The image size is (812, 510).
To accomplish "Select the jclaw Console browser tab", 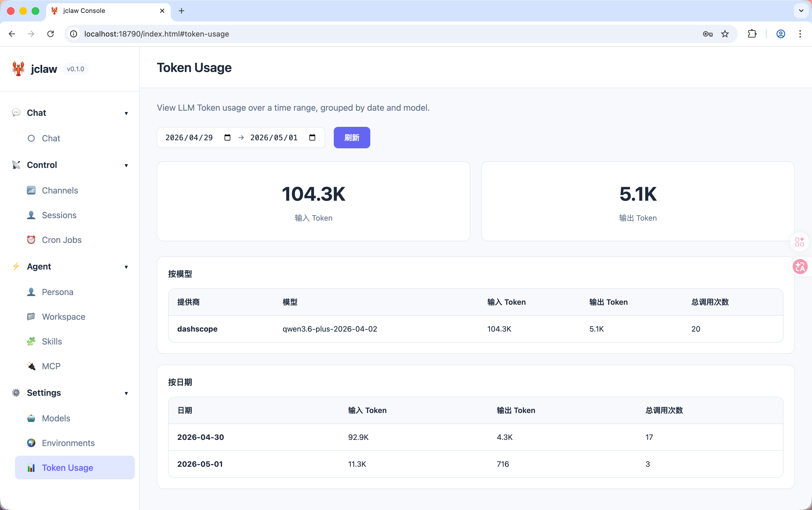I will (108, 11).
